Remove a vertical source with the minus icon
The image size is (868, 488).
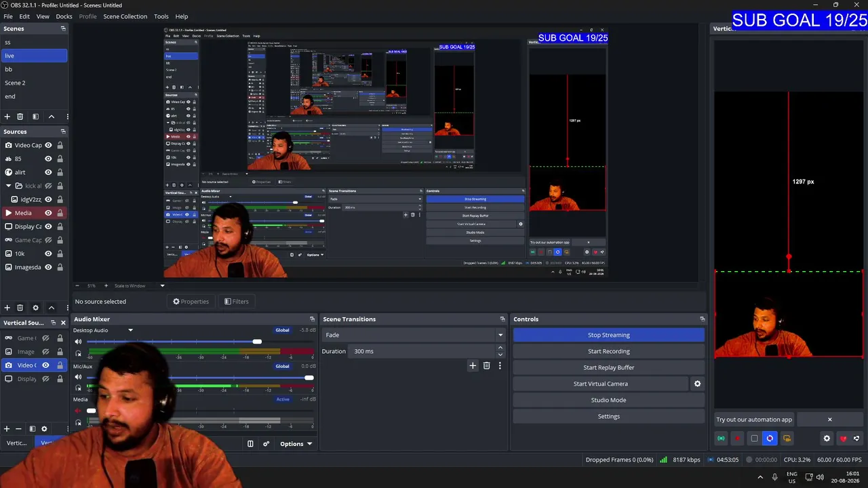(x=18, y=428)
